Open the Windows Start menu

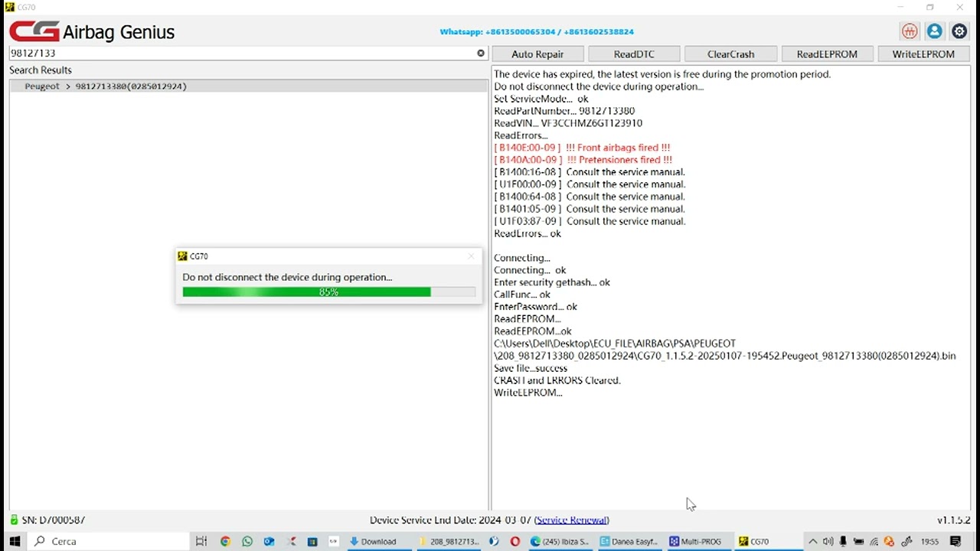click(x=15, y=541)
